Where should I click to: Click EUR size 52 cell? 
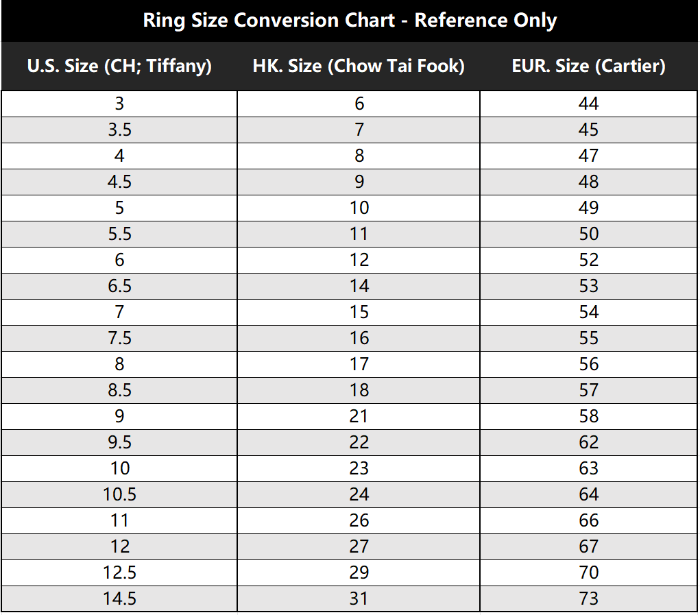tap(588, 260)
